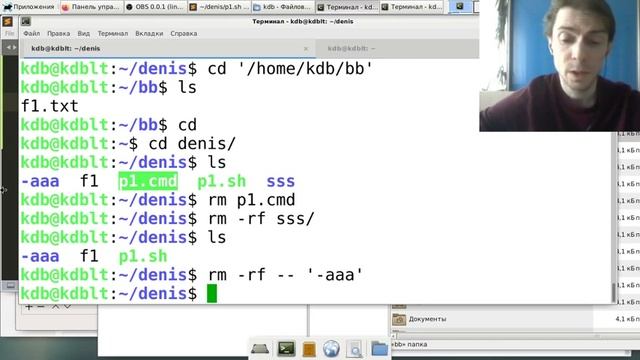Switch to the OBS 0.0.1 taskbar window
This screenshot has width=640, height=360.
(x=155, y=7)
